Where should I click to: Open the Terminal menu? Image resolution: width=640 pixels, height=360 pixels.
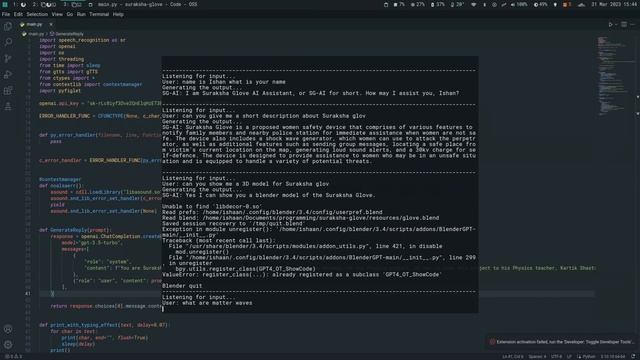tap(99, 14)
